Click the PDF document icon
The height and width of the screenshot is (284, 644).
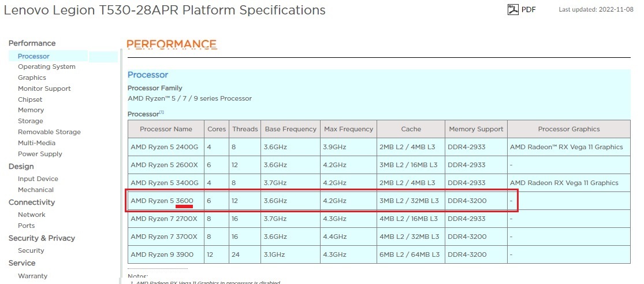(x=513, y=9)
